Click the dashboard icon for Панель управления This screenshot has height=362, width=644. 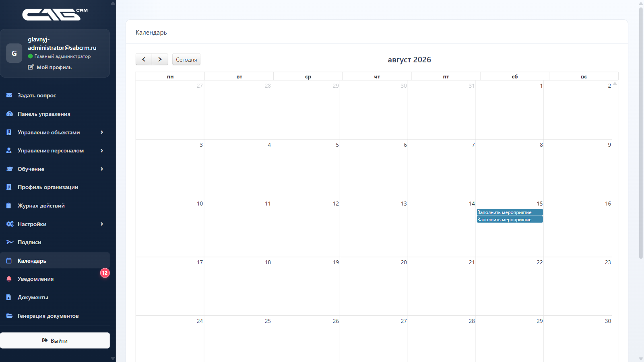[x=10, y=114]
